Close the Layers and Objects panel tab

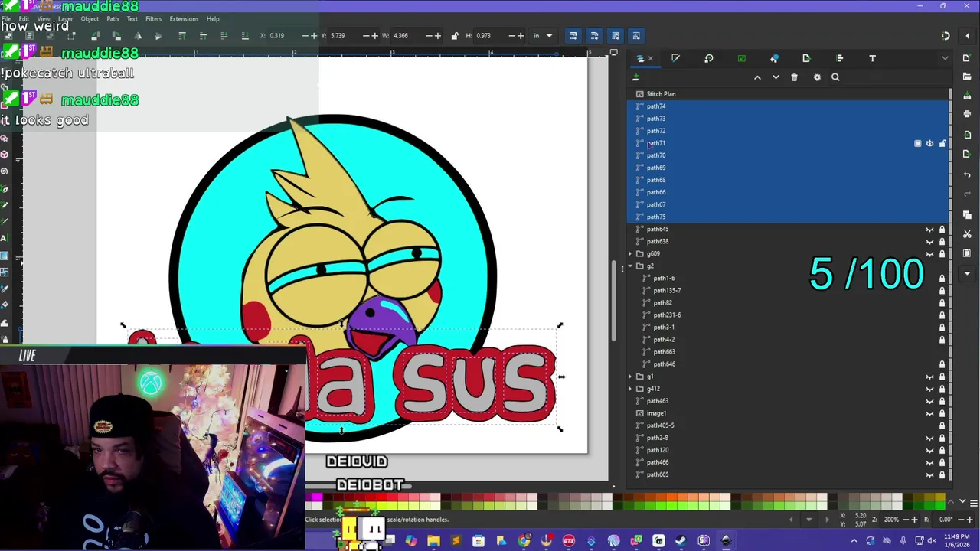pos(651,58)
